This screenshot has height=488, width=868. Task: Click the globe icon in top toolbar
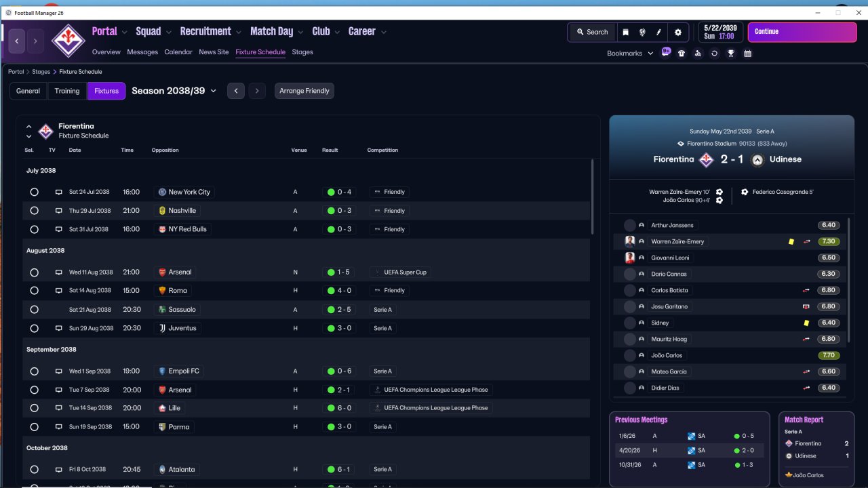(x=642, y=32)
